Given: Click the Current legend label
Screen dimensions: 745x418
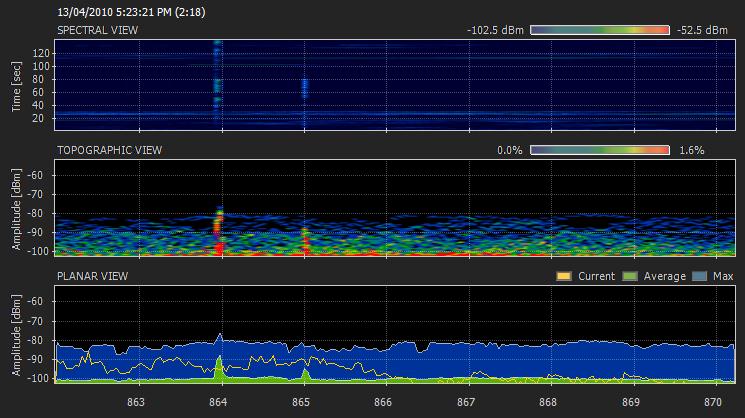Looking at the screenshot, I should 596,276.
